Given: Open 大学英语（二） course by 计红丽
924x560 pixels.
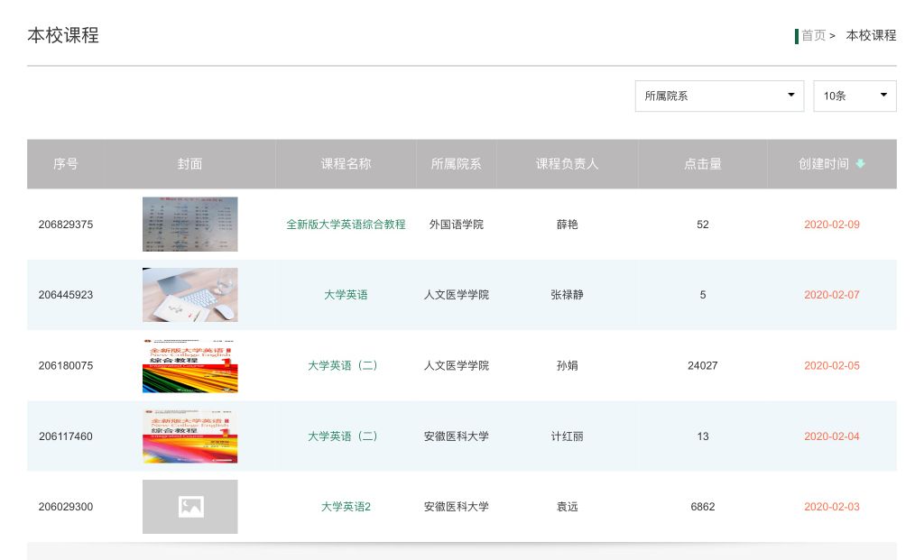Looking at the screenshot, I should [x=346, y=436].
